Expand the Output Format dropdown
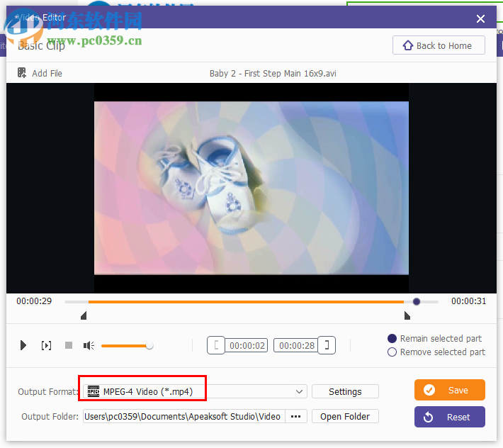The width and height of the screenshot is (503, 448). (299, 391)
